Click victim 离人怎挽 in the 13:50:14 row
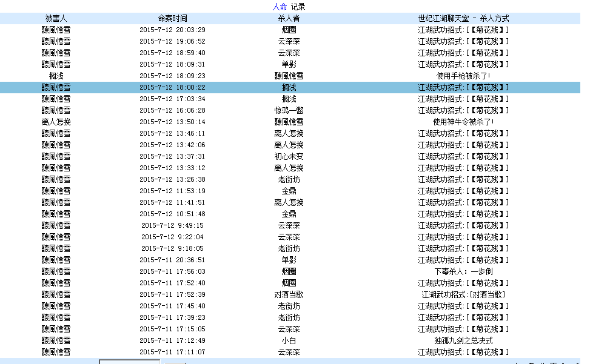This screenshot has width=610, height=364. tap(56, 122)
